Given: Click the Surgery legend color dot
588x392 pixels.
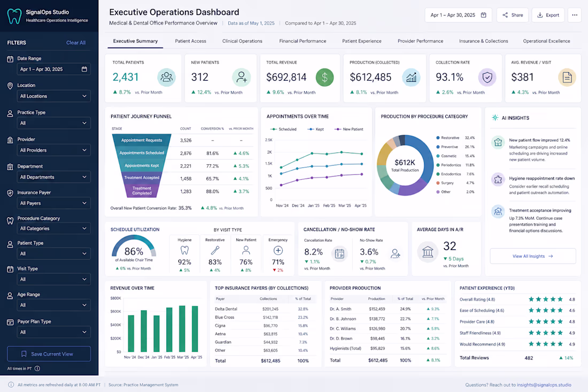Looking at the screenshot, I should (438, 183).
